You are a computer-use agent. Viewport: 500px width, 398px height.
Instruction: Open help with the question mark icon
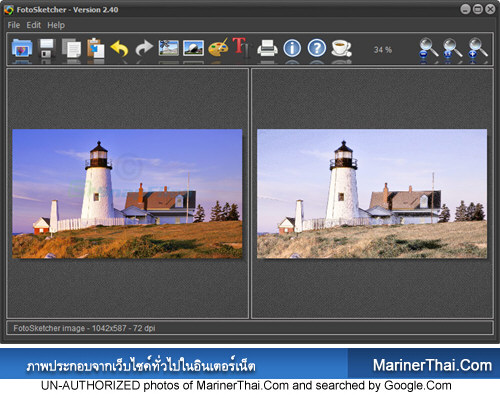coord(317,48)
